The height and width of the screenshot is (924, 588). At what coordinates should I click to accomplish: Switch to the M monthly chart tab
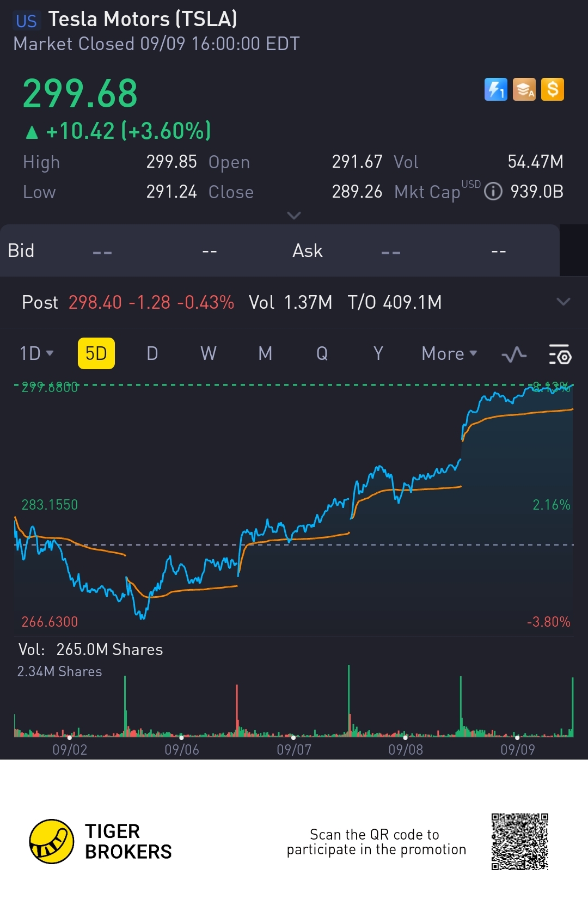coord(265,353)
